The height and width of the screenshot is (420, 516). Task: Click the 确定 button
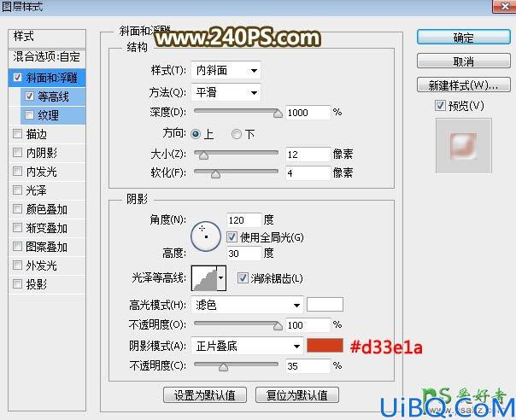464,38
